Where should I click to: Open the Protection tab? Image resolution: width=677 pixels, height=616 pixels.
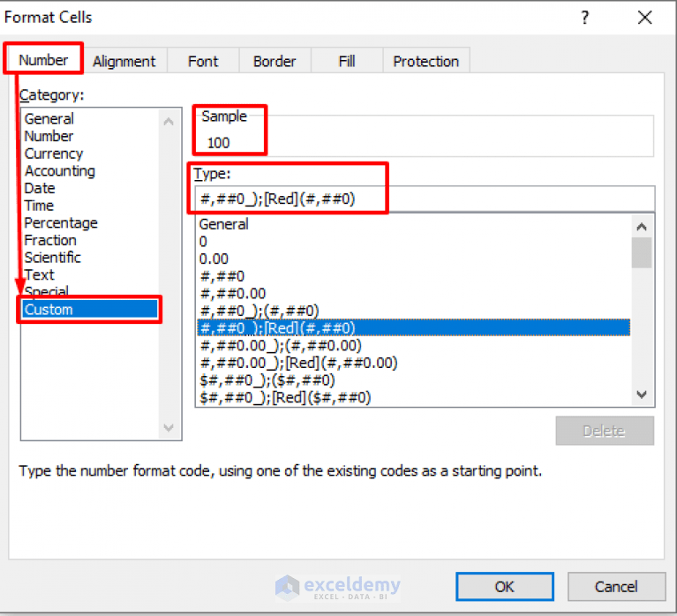pos(425,61)
